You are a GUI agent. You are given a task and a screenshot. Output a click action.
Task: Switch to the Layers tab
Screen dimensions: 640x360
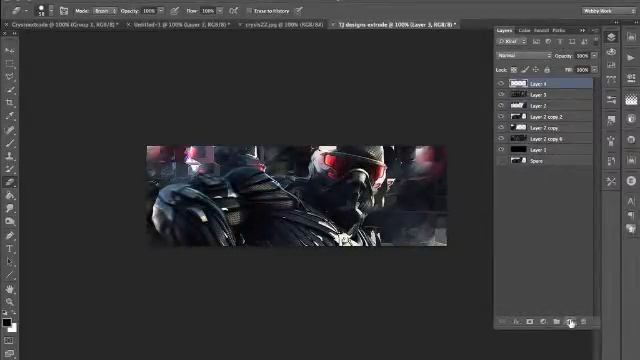pos(504,30)
